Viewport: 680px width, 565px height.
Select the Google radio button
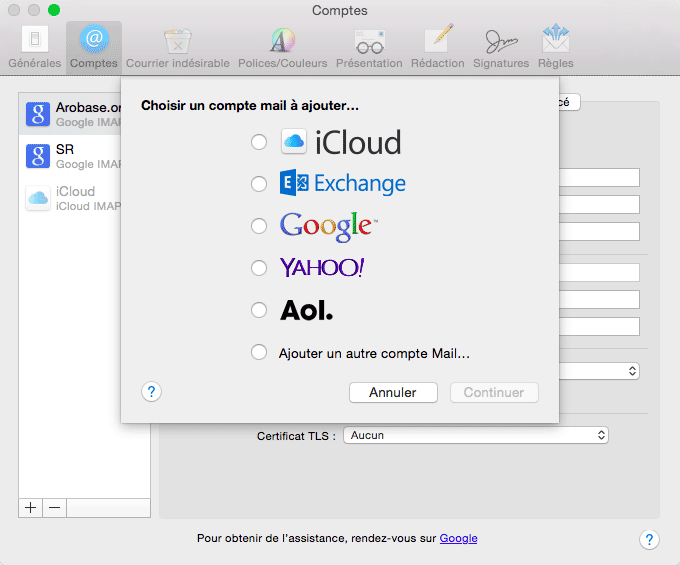[259, 226]
